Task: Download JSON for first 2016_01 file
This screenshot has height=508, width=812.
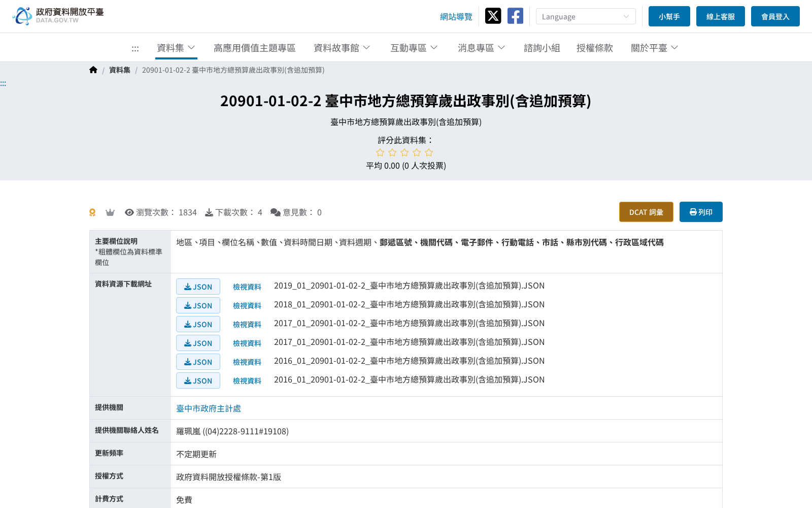Action: [198, 362]
